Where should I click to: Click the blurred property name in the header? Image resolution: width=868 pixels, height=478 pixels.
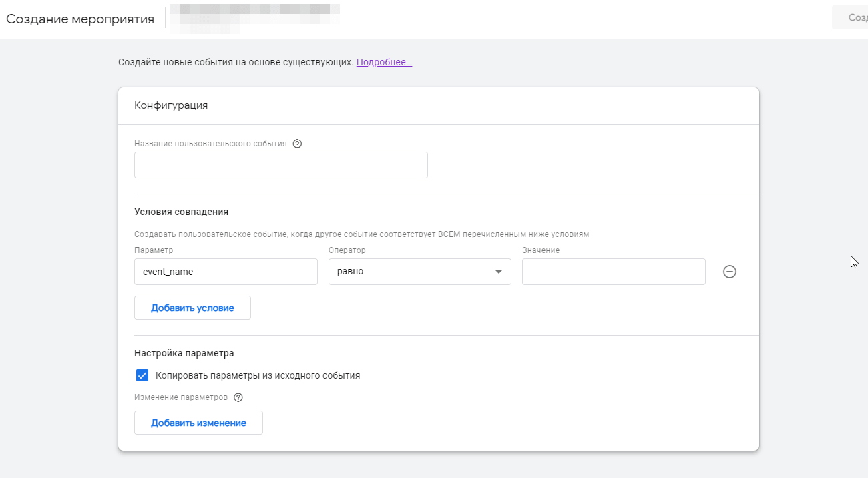pyautogui.click(x=254, y=18)
